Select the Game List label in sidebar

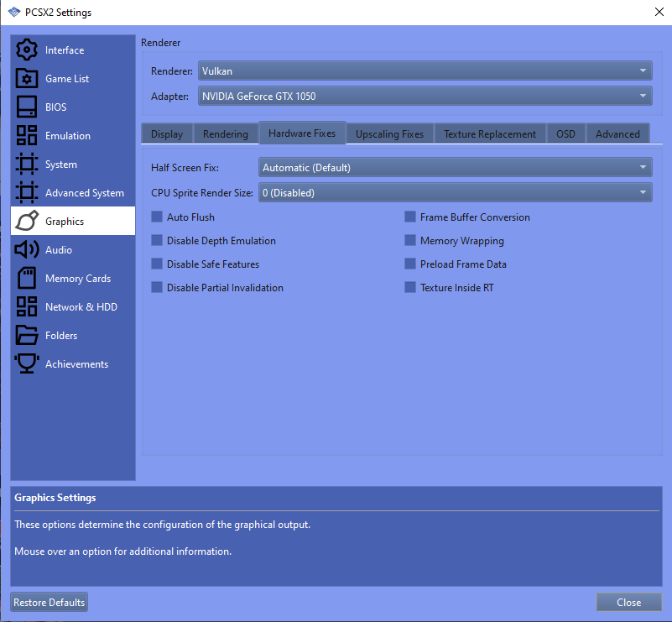pyautogui.click(x=67, y=78)
